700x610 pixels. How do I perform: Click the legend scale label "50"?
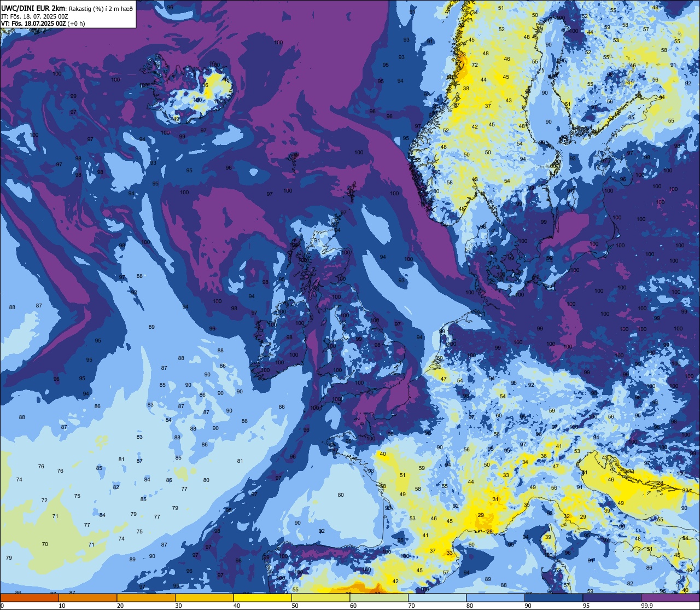(295, 606)
